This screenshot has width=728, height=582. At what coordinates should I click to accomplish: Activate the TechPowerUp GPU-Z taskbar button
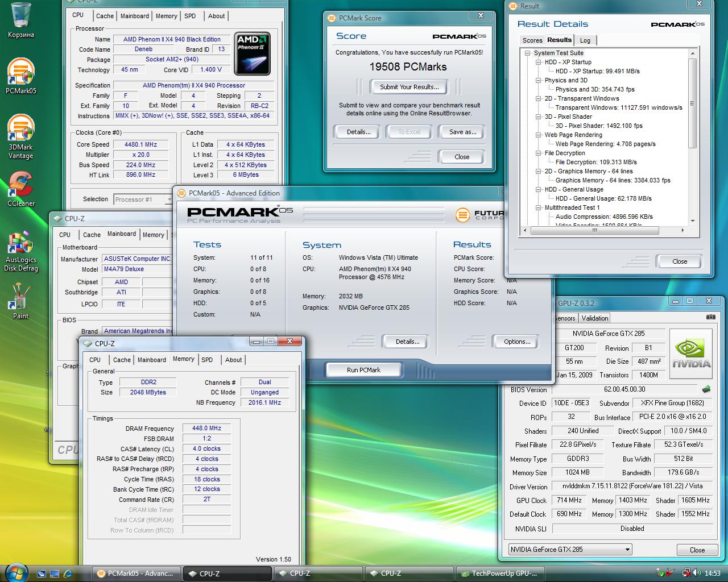click(501, 573)
